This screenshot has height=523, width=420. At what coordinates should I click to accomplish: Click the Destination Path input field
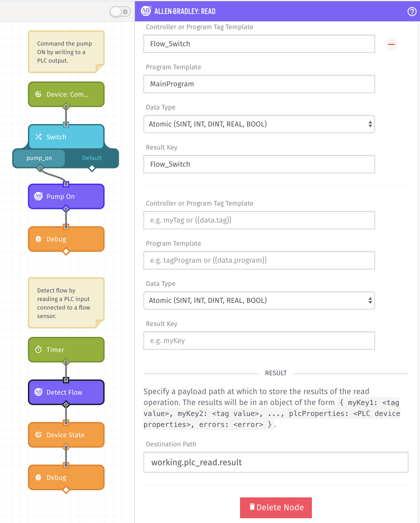coord(276,462)
